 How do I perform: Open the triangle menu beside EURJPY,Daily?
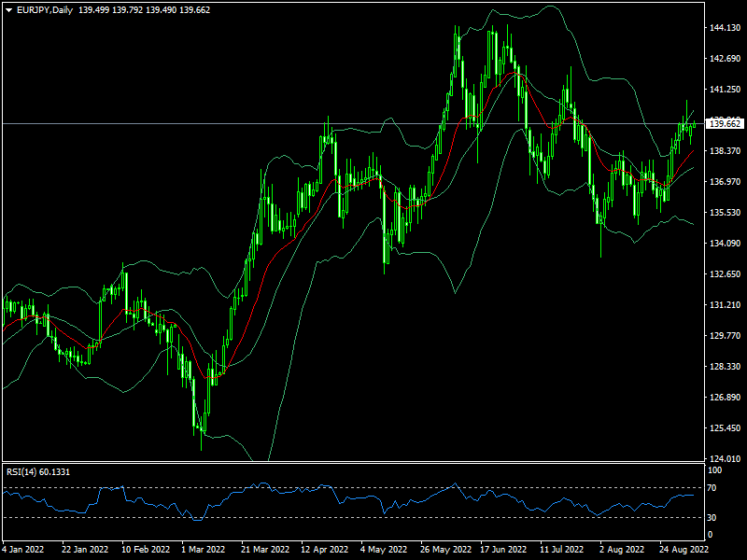click(x=9, y=10)
